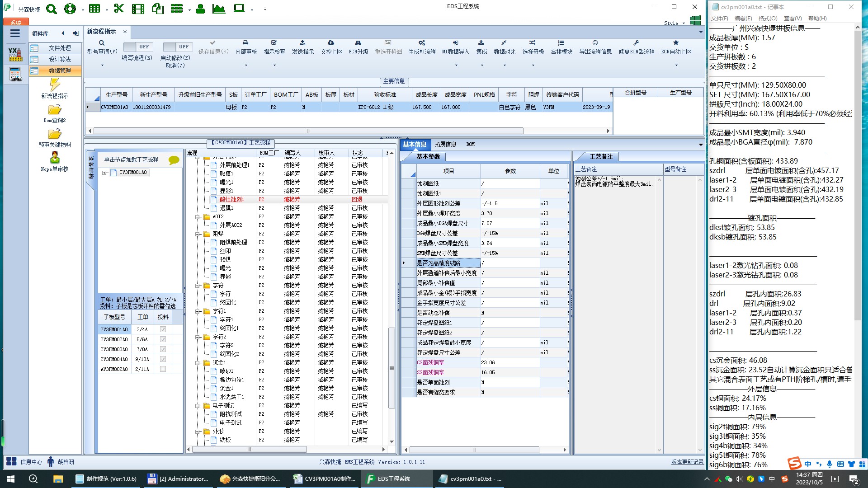Expand the CV3PM001A0 tree node
This screenshot has width=868, height=488.
tap(105, 173)
